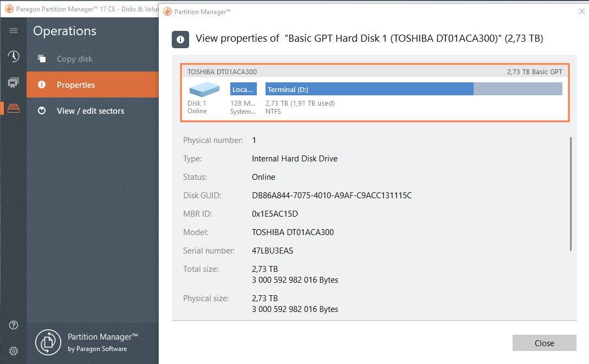The image size is (589, 364).
Task: Open the help question mark icon
Action: click(14, 325)
